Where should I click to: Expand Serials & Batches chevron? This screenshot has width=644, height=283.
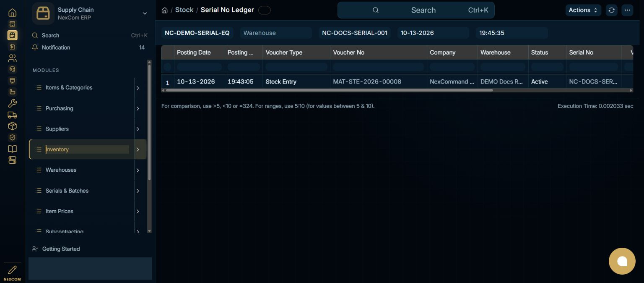pos(138,191)
